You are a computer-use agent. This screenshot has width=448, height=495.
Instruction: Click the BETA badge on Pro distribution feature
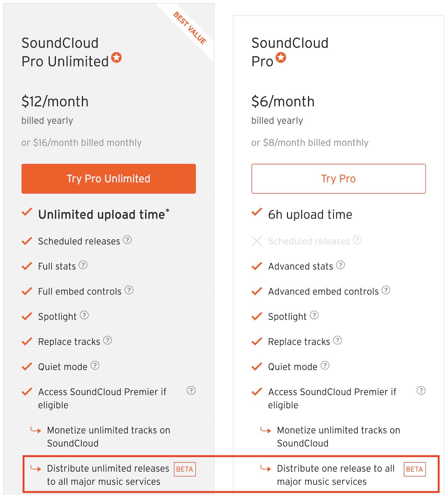pos(414,469)
